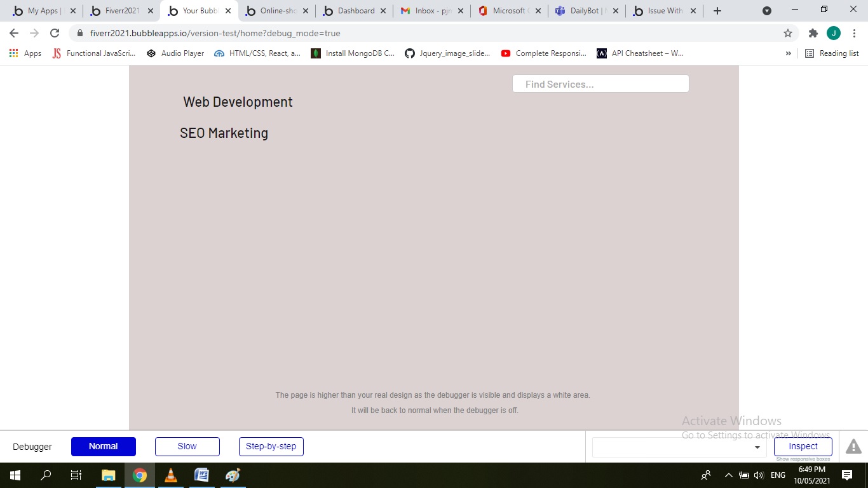Click the Web Development heading
The height and width of the screenshot is (488, 868).
pos(238,102)
